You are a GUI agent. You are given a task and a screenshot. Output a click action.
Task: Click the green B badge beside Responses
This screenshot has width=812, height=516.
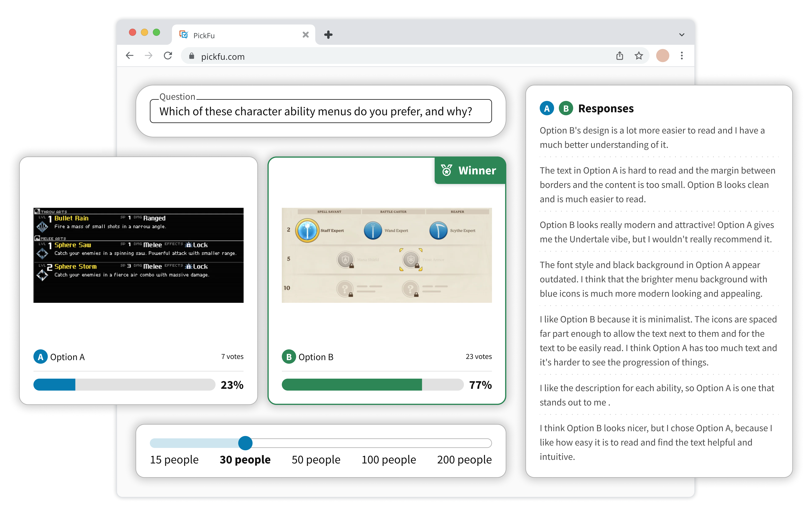coord(566,109)
